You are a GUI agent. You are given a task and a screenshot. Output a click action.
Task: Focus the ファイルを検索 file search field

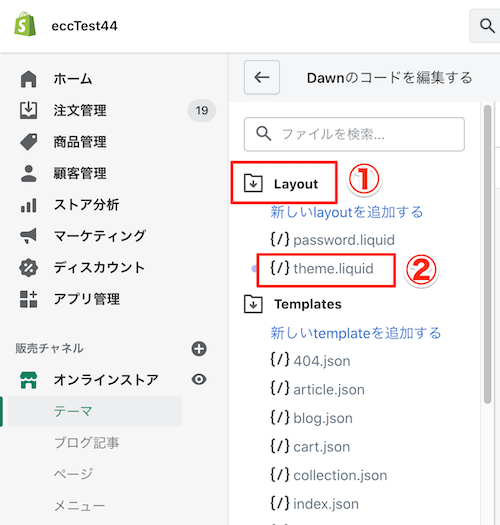click(354, 134)
